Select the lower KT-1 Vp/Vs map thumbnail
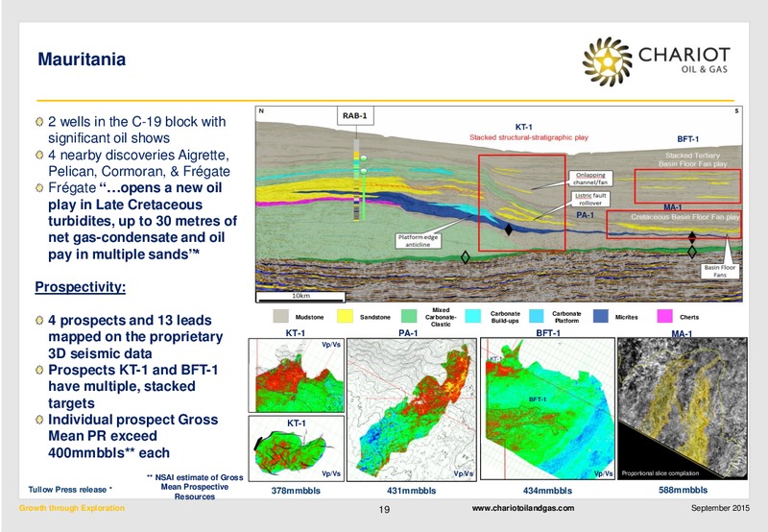The image size is (768, 532). pyautogui.click(x=297, y=448)
